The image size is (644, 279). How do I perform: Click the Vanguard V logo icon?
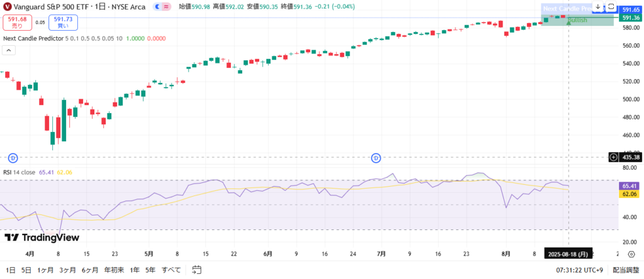(7, 6)
